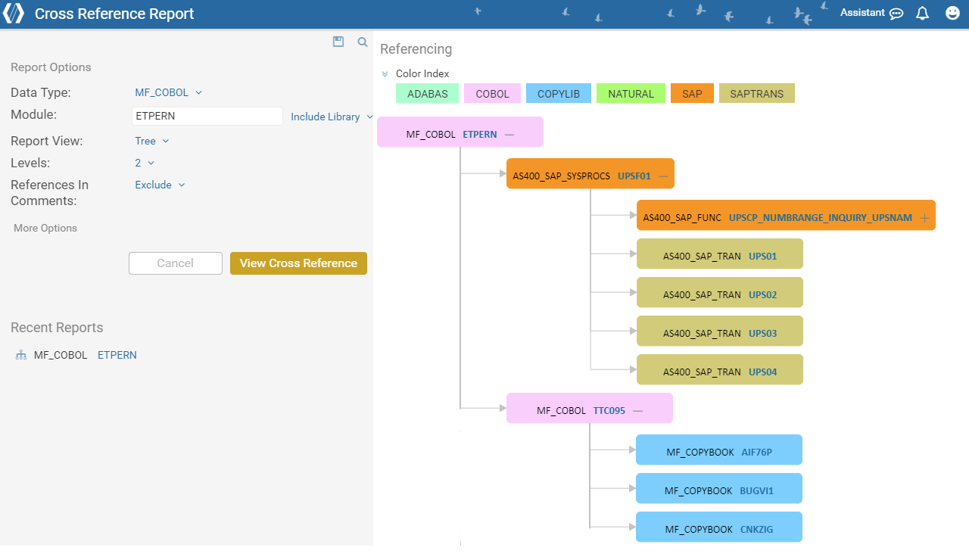Viewport: 969px width, 560px height.
Task: Collapse the TTC095 node
Action: click(637, 411)
